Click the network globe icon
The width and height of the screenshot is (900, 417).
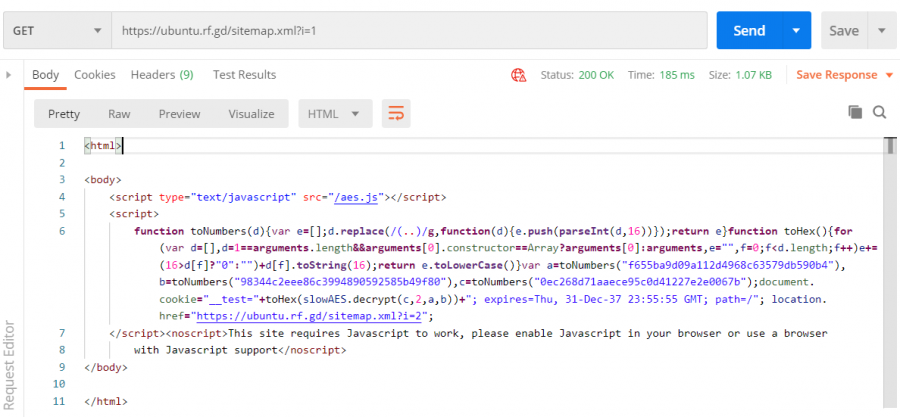coord(518,75)
